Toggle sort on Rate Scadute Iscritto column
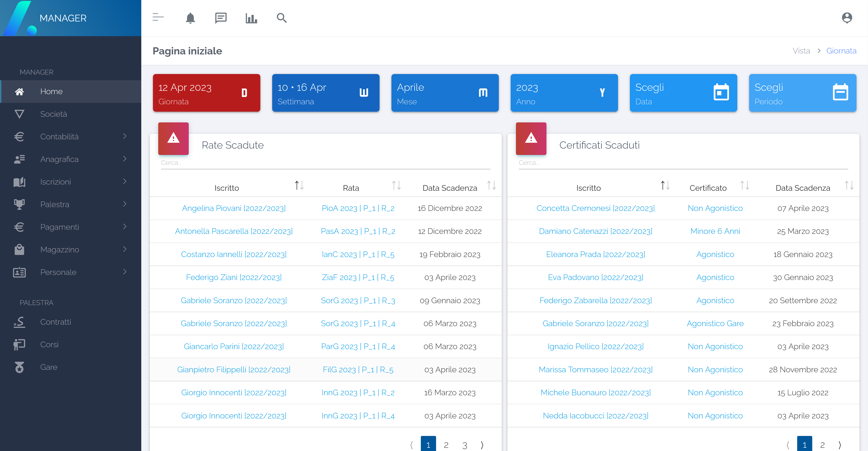 (x=299, y=186)
